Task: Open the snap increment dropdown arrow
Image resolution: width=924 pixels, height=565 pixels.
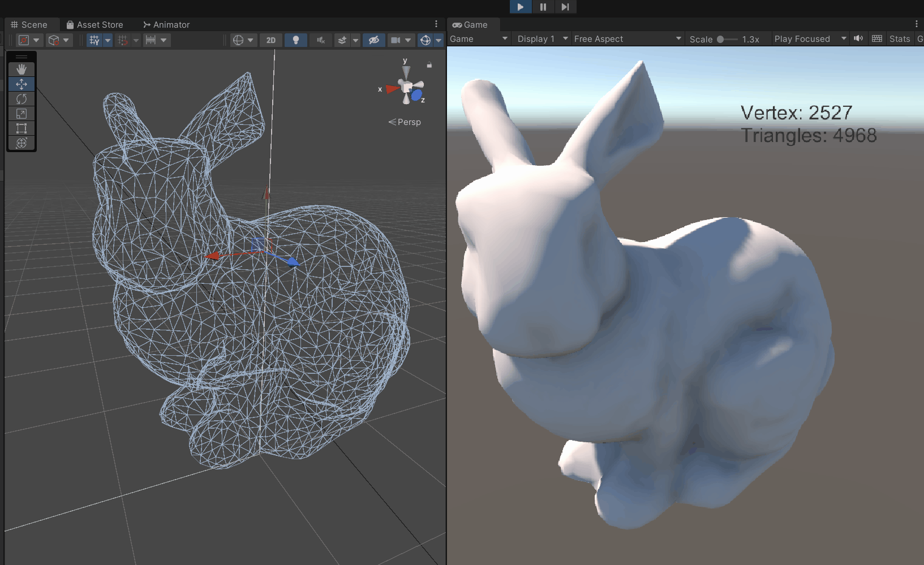Action: pyautogui.click(x=164, y=40)
